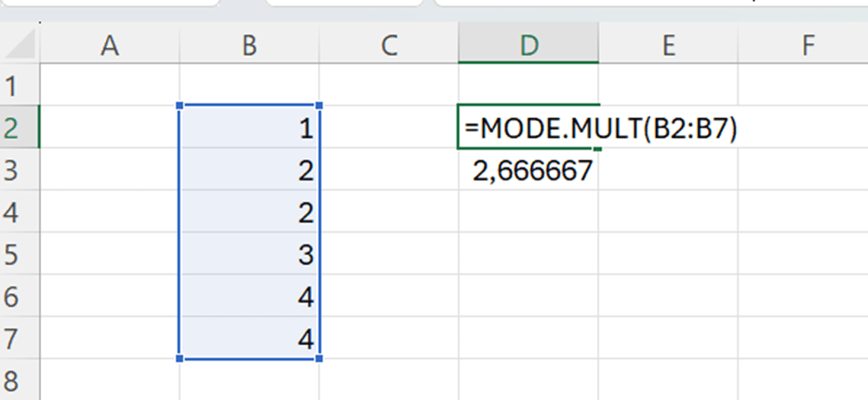The width and height of the screenshot is (868, 400).
Task: Select cell B7 at bottom of range
Action: [248, 338]
